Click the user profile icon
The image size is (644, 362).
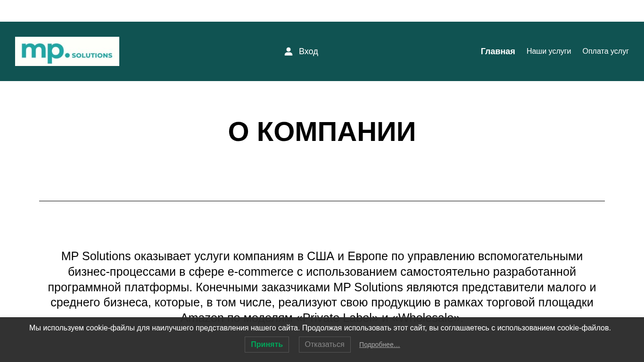click(289, 51)
